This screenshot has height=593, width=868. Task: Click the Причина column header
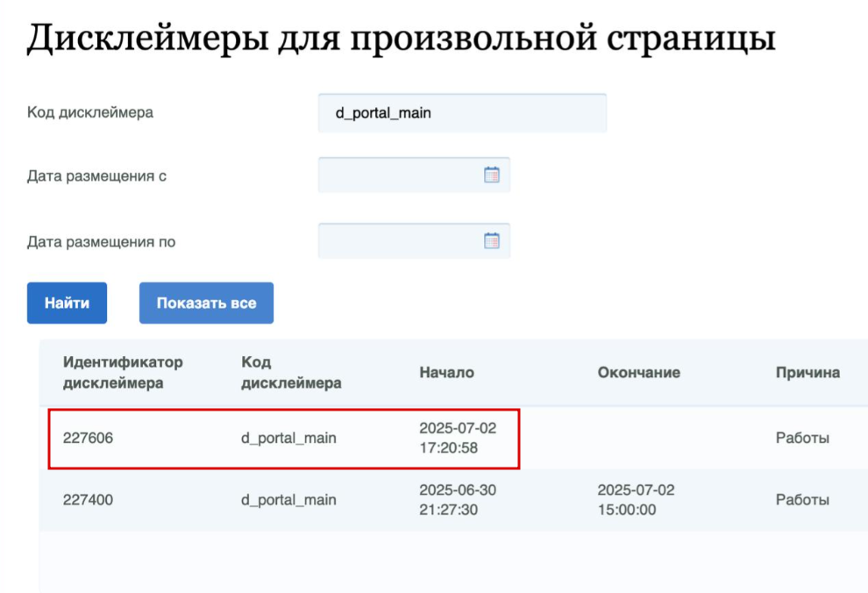coord(808,373)
